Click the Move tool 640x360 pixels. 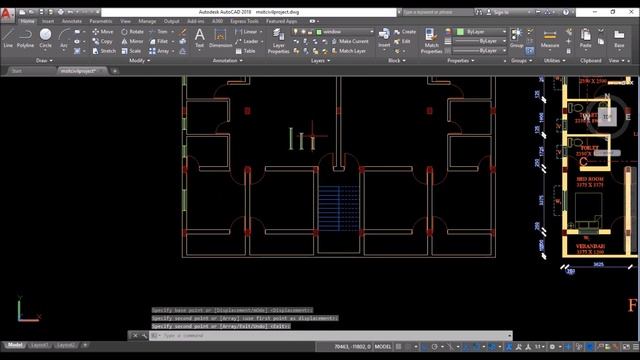[103, 31]
